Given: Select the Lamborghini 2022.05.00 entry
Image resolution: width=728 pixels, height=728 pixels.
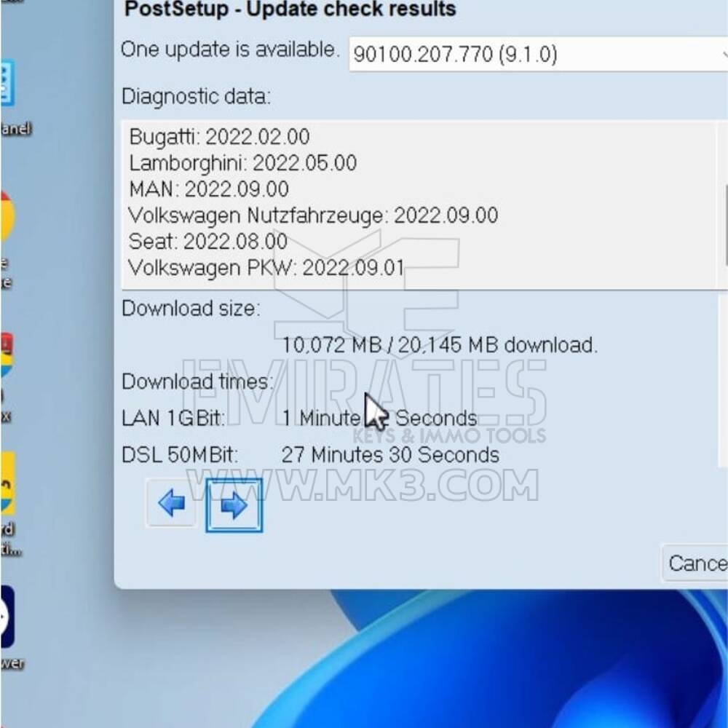Looking at the screenshot, I should click(x=242, y=163).
